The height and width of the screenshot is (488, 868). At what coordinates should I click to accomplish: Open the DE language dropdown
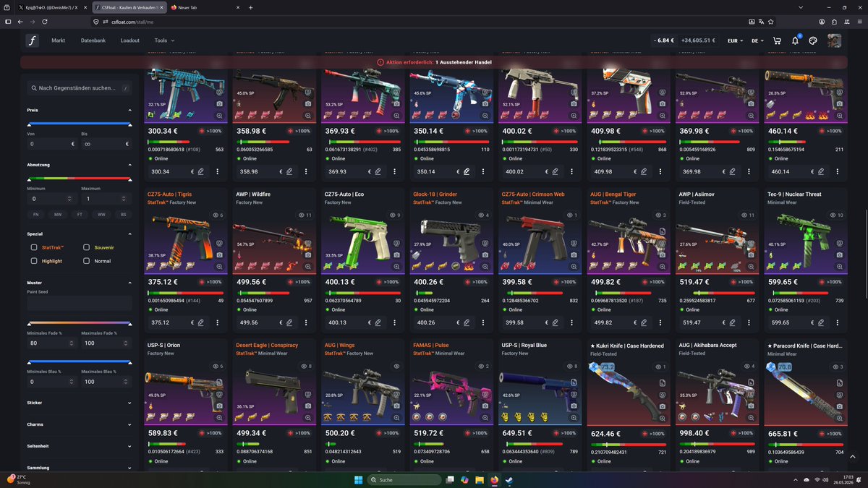[757, 41]
